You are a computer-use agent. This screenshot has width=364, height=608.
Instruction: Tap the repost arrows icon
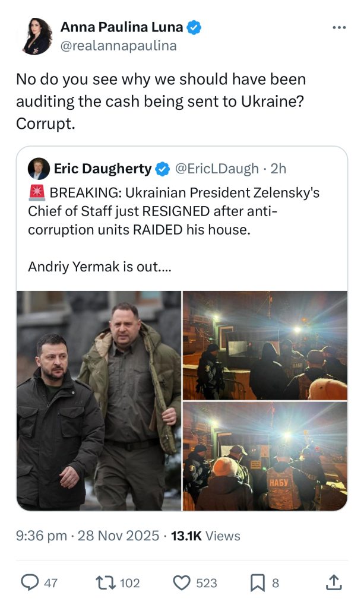(x=106, y=582)
